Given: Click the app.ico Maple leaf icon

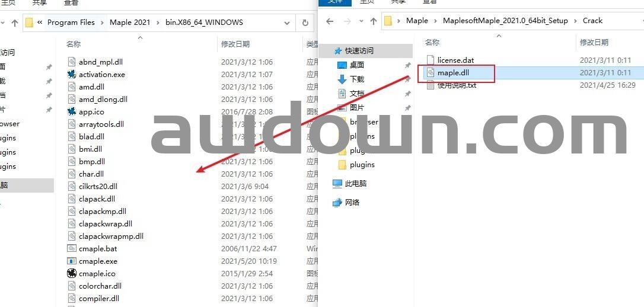Looking at the screenshot, I should (x=72, y=112).
